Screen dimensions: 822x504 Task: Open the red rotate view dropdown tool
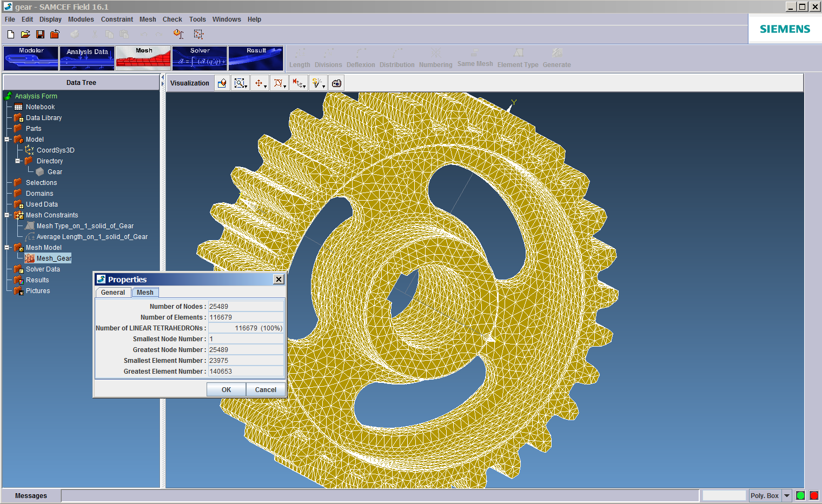[x=279, y=83]
